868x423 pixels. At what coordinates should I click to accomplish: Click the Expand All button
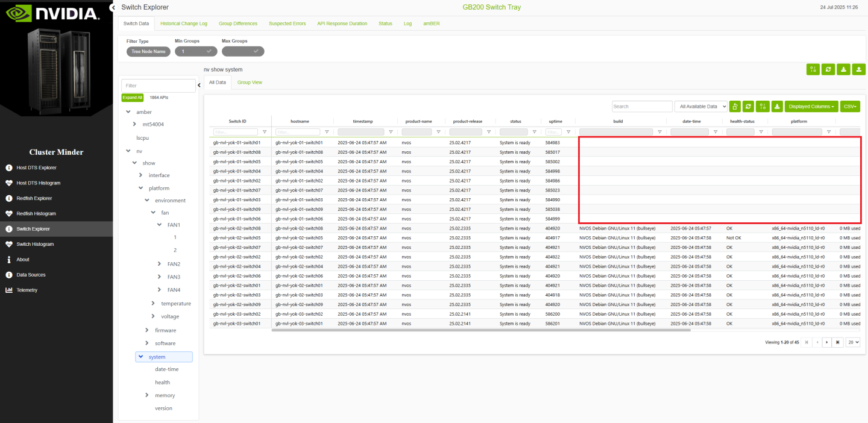pos(132,97)
